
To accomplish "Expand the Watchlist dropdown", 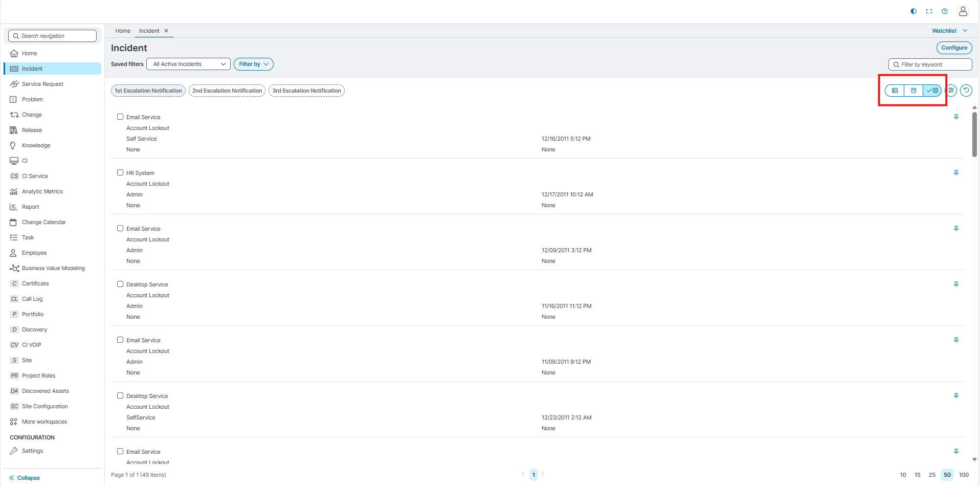I will 949,31.
